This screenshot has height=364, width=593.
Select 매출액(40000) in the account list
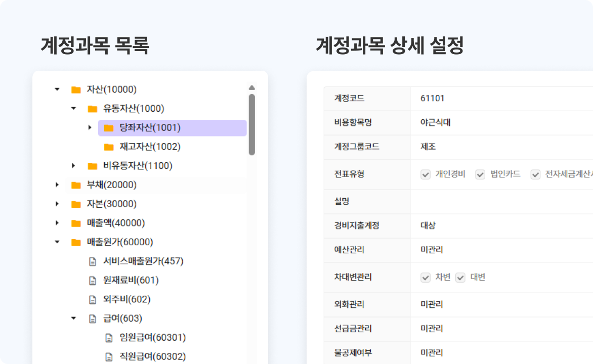[x=116, y=223]
